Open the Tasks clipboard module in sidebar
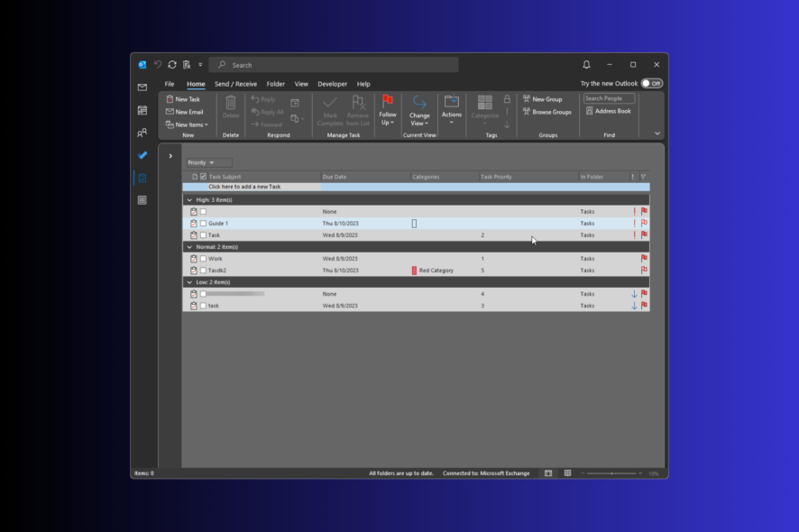 [142, 178]
